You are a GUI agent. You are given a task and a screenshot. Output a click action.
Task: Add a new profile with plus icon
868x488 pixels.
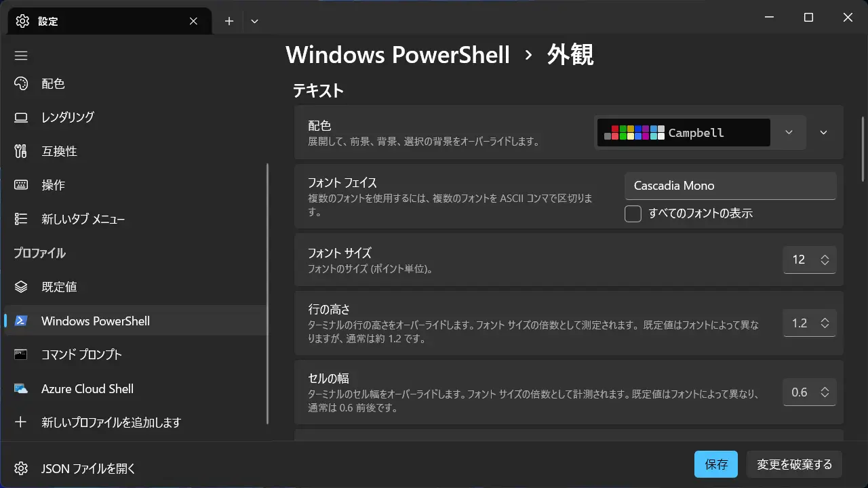coord(111,422)
